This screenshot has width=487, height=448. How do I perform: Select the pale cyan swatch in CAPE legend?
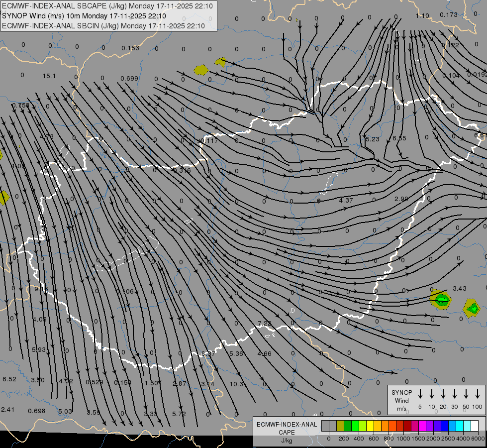click(x=467, y=426)
